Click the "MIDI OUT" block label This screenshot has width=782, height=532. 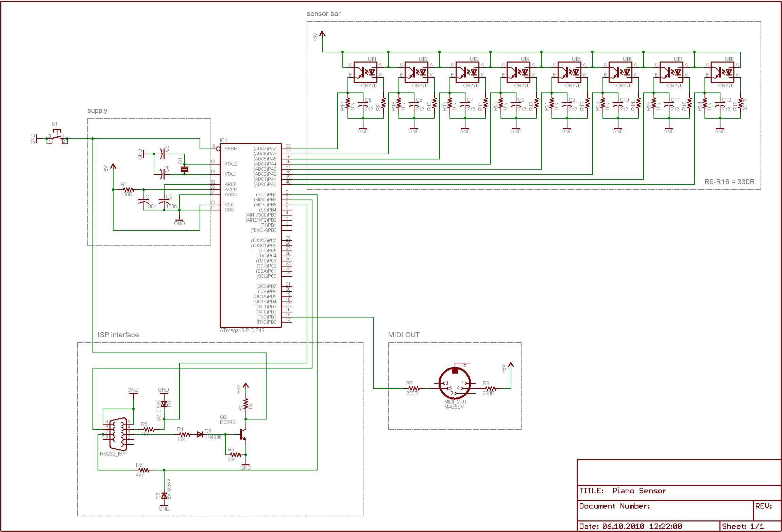click(x=404, y=335)
